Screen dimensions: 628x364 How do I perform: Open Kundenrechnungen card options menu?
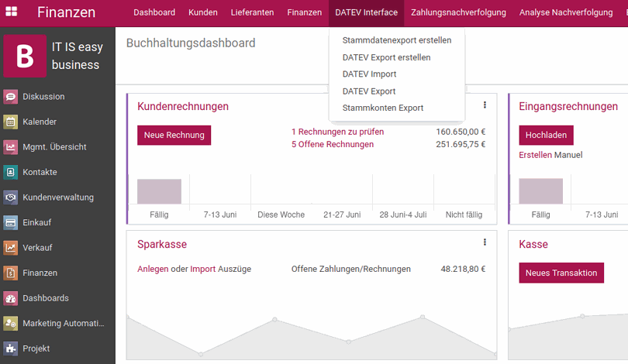(x=485, y=105)
